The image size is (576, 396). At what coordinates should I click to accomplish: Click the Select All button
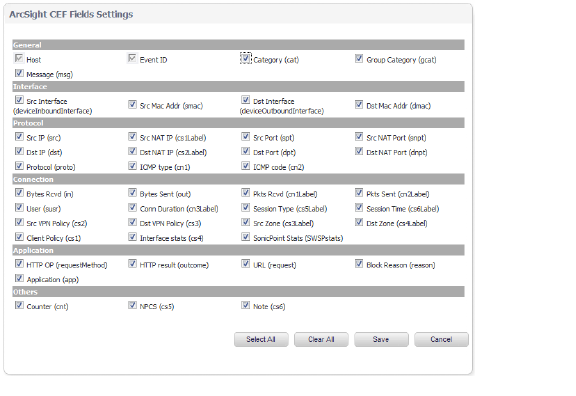point(261,339)
